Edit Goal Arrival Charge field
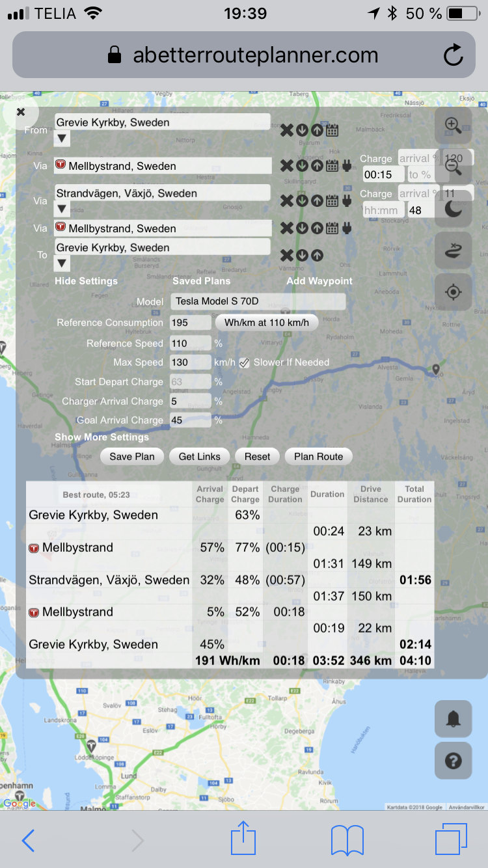This screenshot has height=868, width=488. click(x=191, y=420)
